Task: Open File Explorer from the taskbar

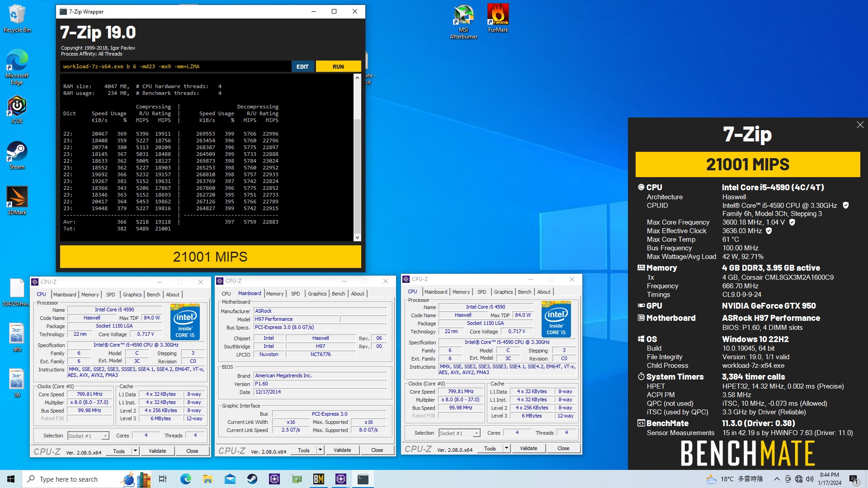Action: (208, 479)
